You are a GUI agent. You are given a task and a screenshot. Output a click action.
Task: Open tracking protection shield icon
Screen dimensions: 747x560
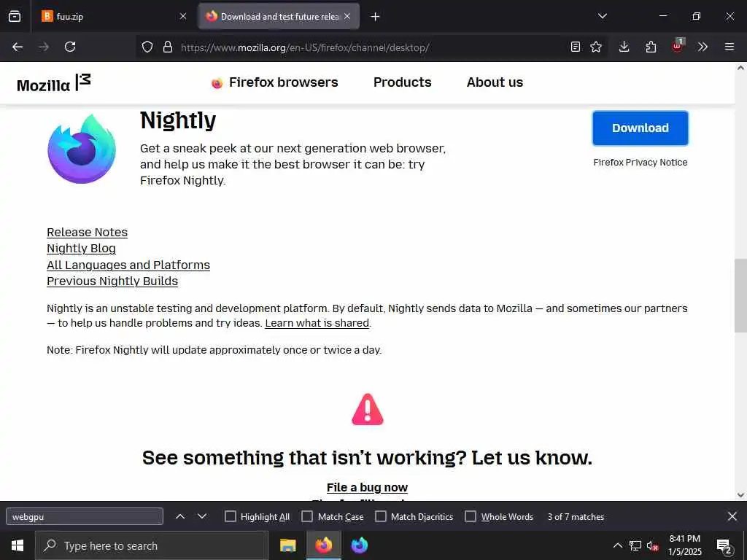[x=147, y=47]
